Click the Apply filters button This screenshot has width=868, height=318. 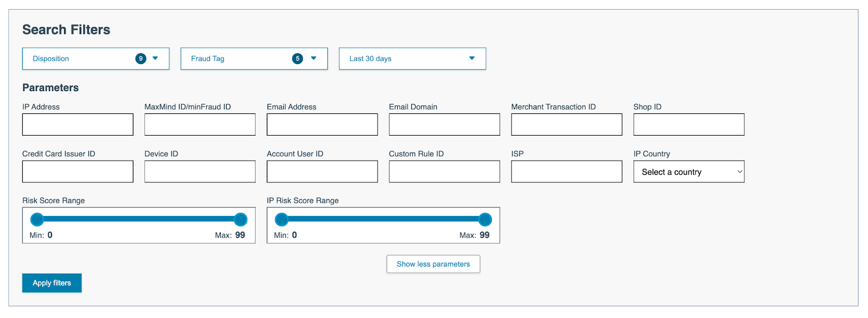coord(52,283)
